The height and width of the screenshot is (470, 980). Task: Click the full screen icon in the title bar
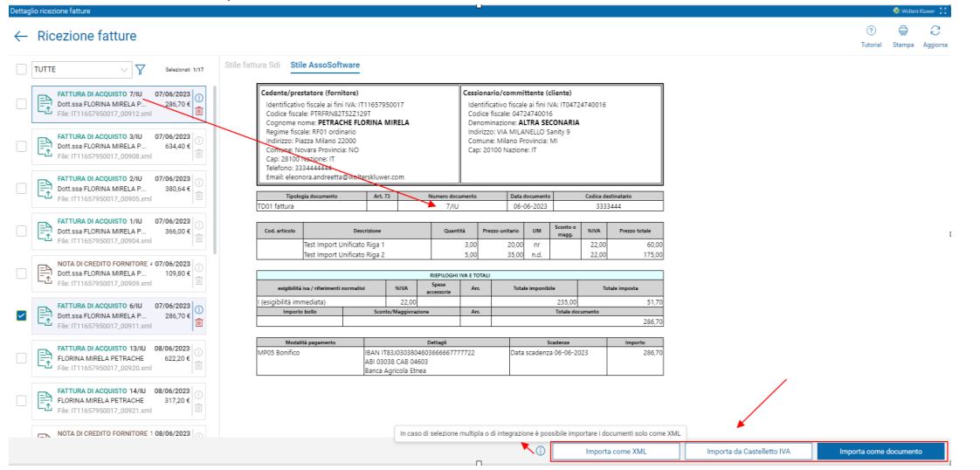[x=943, y=10]
